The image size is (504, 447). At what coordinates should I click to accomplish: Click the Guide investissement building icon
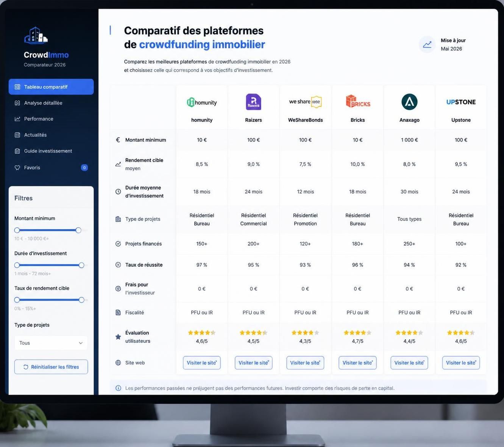17,151
